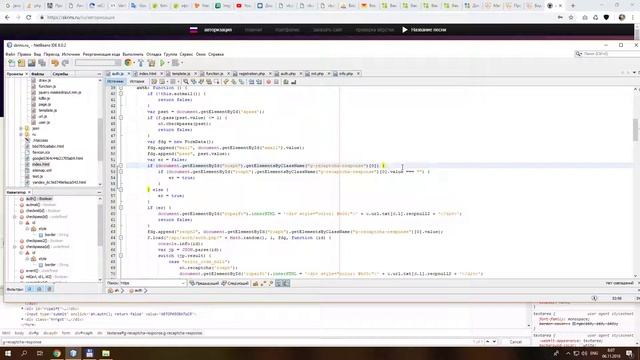Expand the ru folder in the Files tree

(x=21, y=134)
